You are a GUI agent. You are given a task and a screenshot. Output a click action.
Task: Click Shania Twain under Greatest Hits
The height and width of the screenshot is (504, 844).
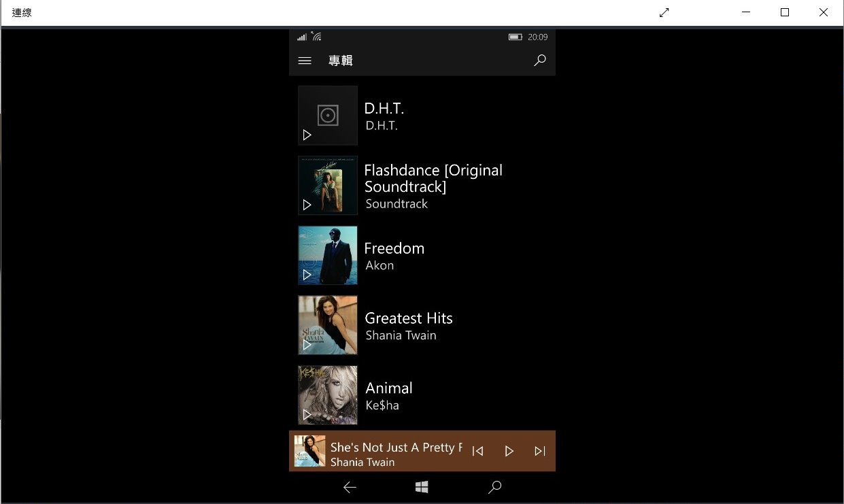[401, 335]
